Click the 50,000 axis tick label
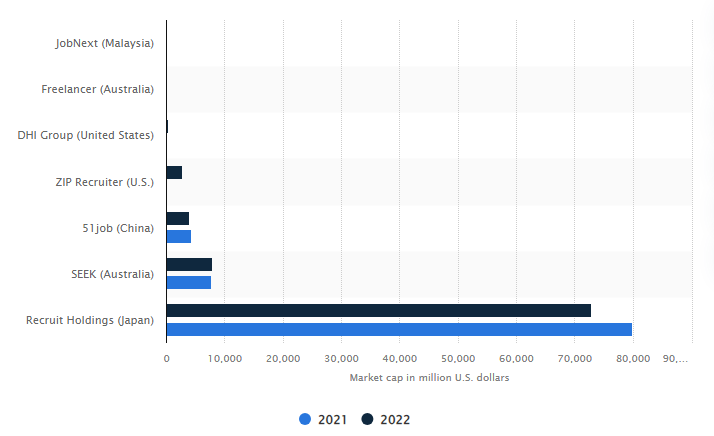 pos(458,359)
